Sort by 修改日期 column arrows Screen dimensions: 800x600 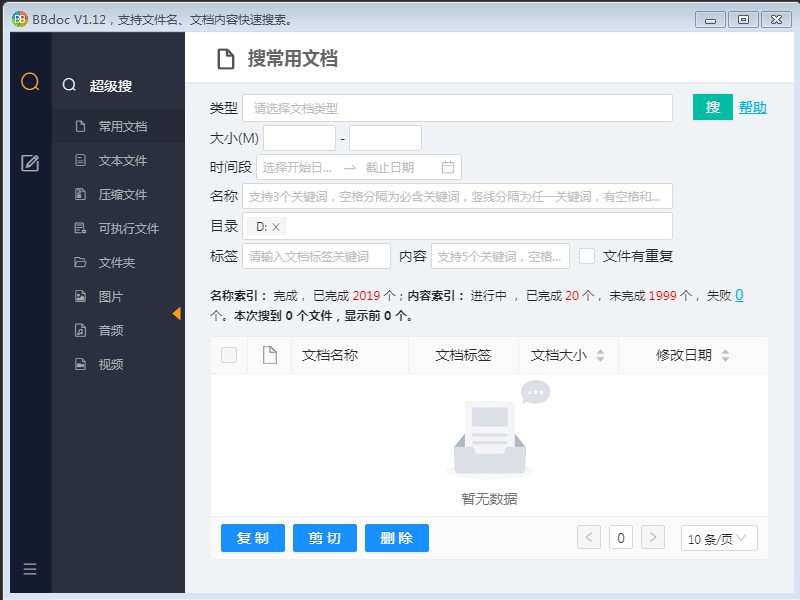[726, 355]
